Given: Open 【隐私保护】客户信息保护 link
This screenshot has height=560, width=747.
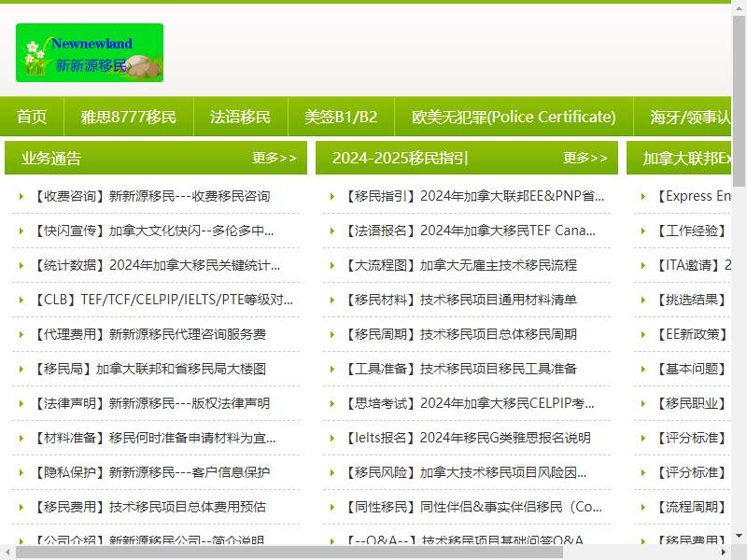Looking at the screenshot, I should (x=152, y=472).
